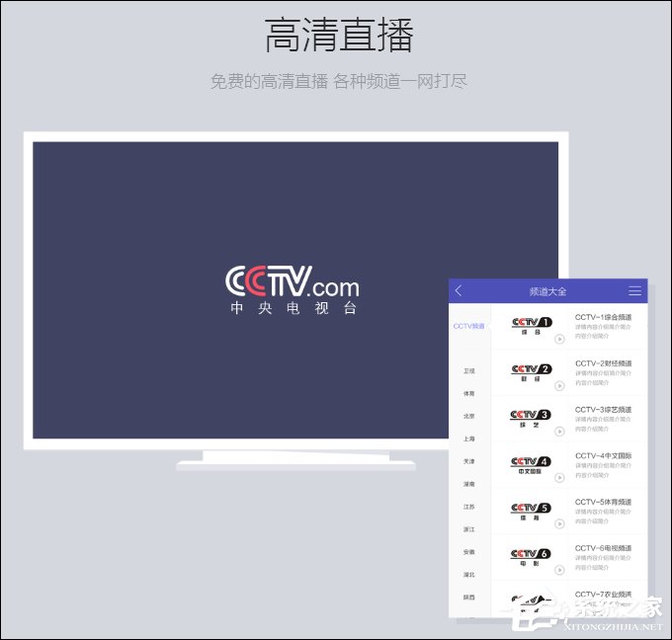Screen dimensions: 672x640
Task: Switch to the 天津 category
Action: coord(468,461)
